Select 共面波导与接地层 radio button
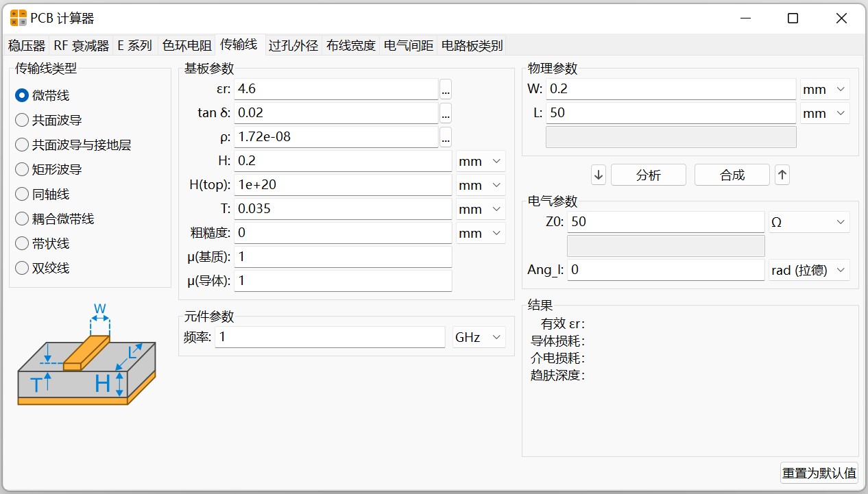This screenshot has width=868, height=494. coord(73,145)
